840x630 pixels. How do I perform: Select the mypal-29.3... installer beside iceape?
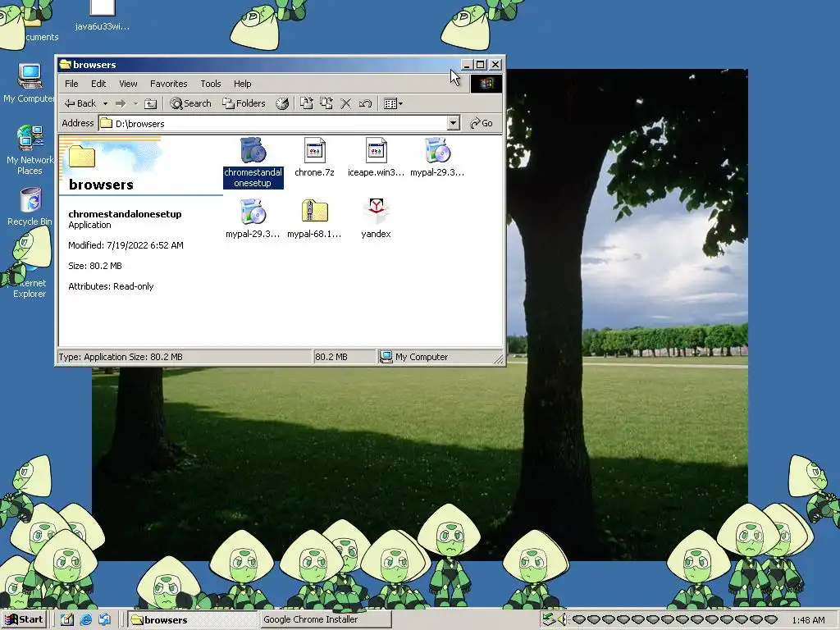(x=438, y=157)
